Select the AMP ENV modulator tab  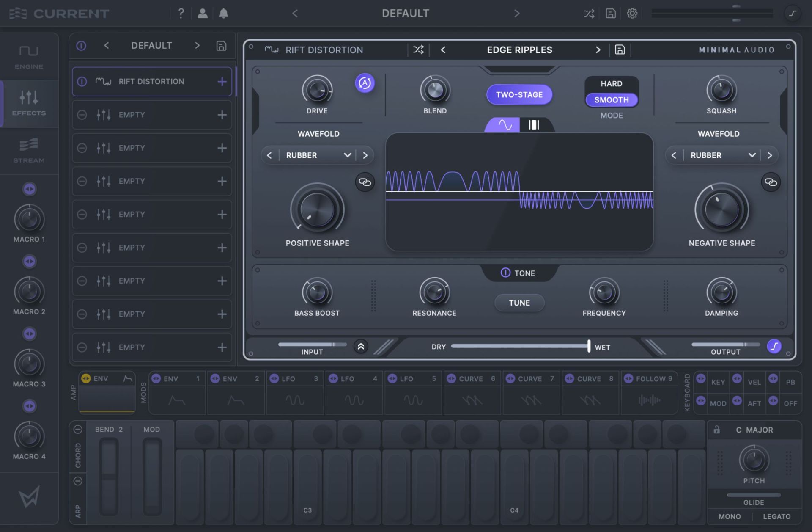(x=107, y=392)
